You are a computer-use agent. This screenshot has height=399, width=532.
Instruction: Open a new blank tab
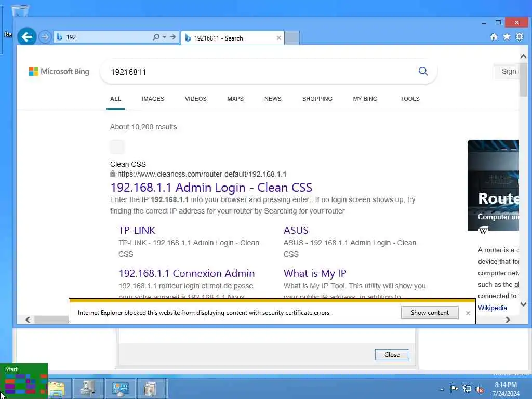[292, 37]
